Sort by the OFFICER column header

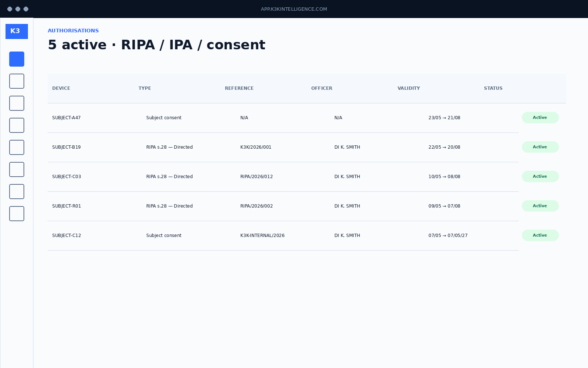(x=322, y=88)
